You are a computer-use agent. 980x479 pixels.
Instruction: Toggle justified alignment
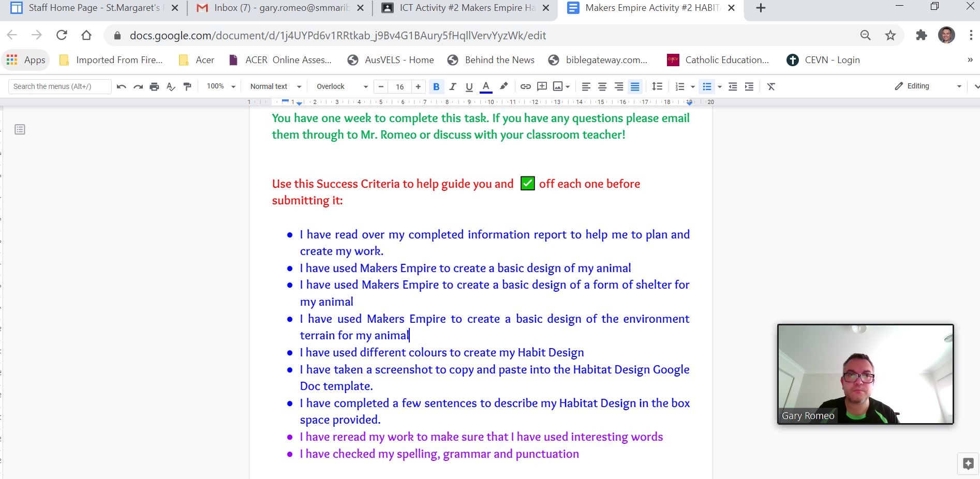[635, 86]
